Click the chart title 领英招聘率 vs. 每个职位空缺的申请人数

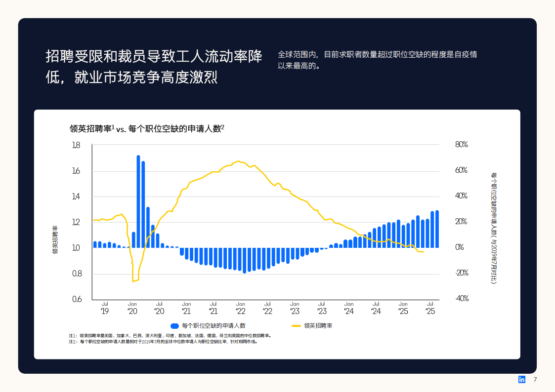point(147,129)
